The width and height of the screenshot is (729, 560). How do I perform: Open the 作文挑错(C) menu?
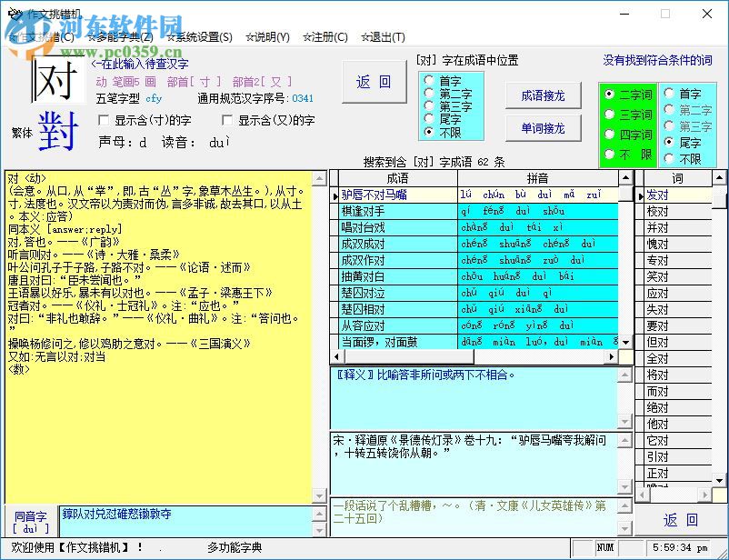click(x=39, y=37)
